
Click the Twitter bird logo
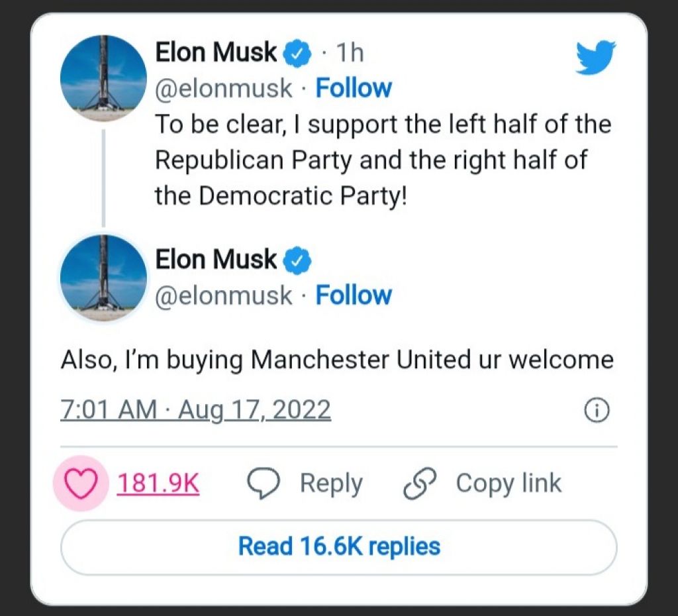pos(595,57)
